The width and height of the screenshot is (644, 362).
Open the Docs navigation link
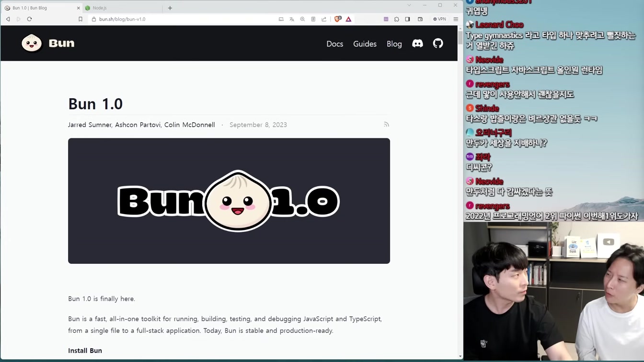335,44
